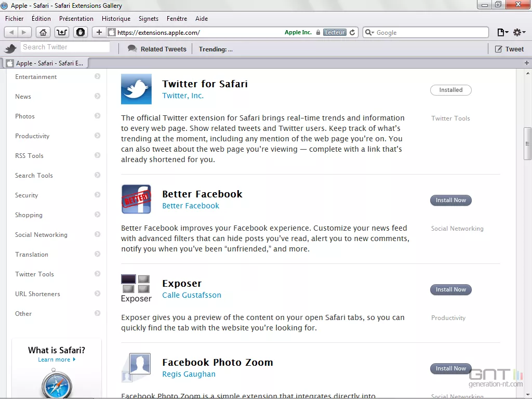Click the add bookmark plus button
The image size is (532, 399).
99,32
